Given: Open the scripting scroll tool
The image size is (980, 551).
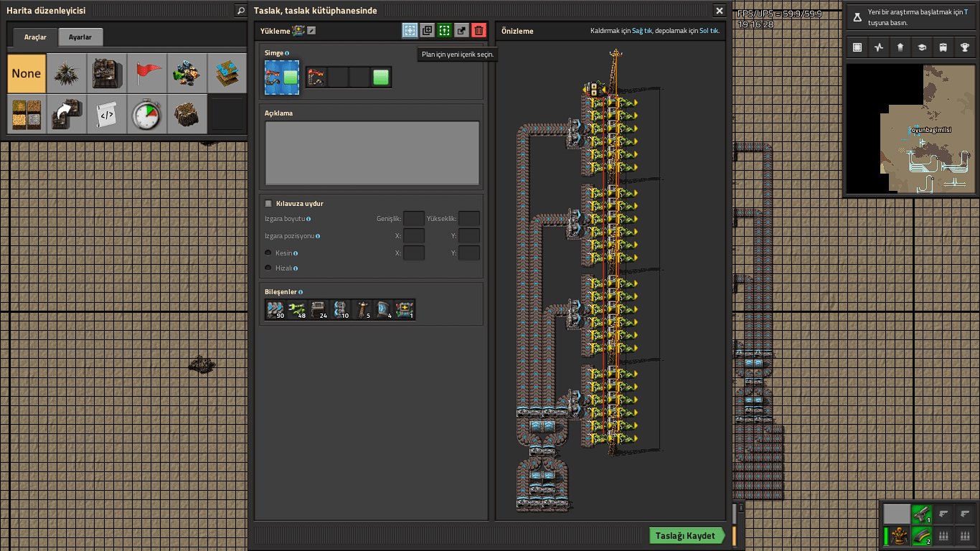Looking at the screenshot, I should point(107,114).
